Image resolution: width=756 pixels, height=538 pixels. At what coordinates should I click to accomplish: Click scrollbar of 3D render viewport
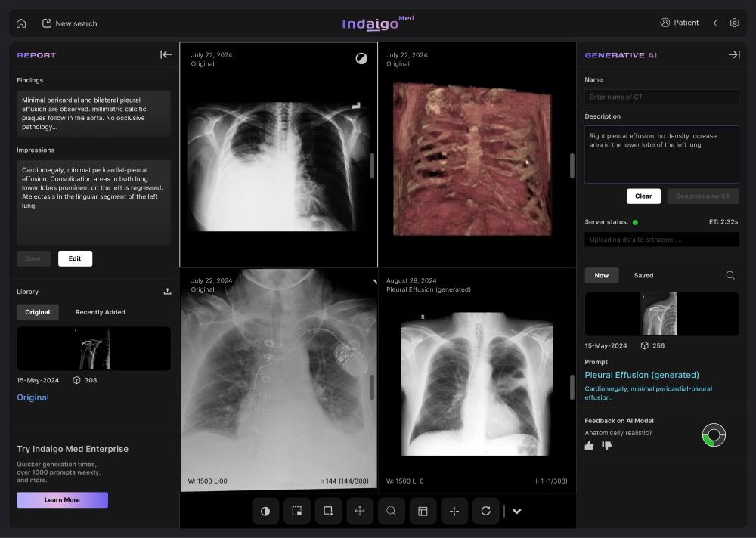[572, 165]
